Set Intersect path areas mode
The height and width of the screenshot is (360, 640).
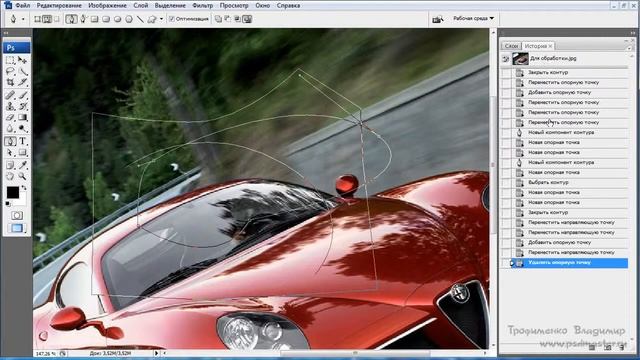[238, 19]
